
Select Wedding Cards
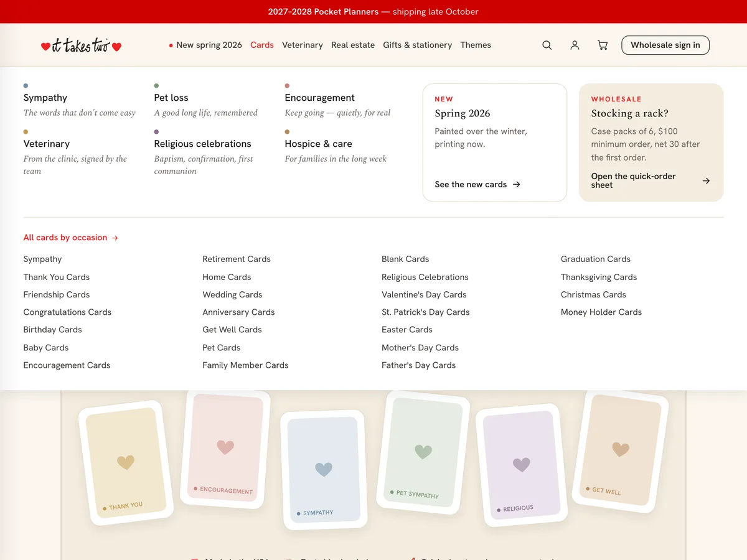(x=232, y=294)
